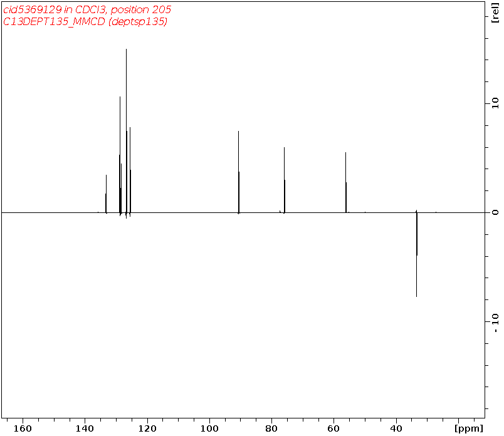Select the peak near 133 ppm
Viewport: 504px width, 436px height.
[106, 194]
